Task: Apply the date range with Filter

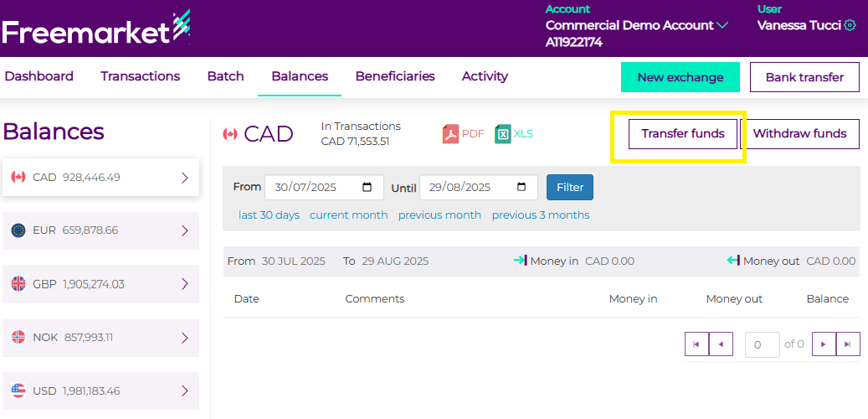Action: [569, 188]
